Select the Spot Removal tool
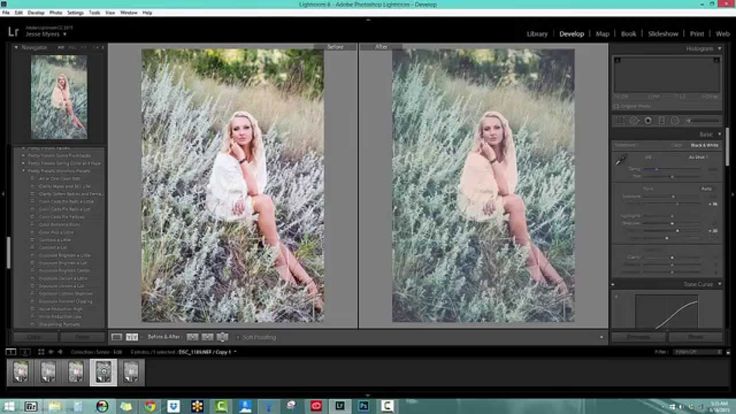The image size is (736, 414). (634, 120)
